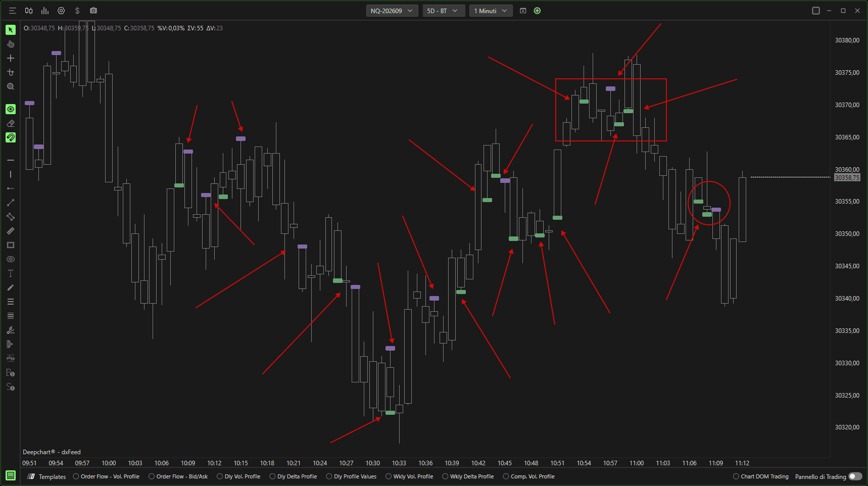The image size is (868, 486).
Task: Take a chart screenshot with the camera icon
Action: 93,11
